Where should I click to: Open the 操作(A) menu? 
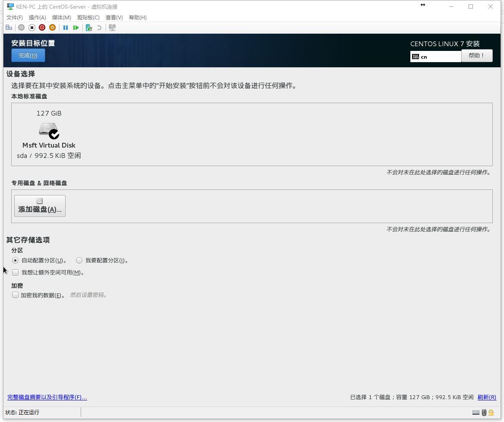pyautogui.click(x=37, y=17)
